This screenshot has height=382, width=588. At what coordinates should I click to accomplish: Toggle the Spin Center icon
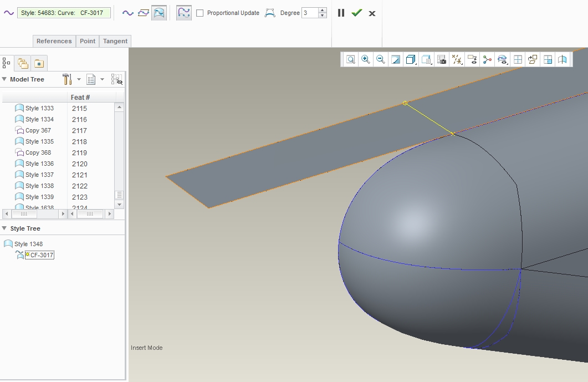point(487,60)
